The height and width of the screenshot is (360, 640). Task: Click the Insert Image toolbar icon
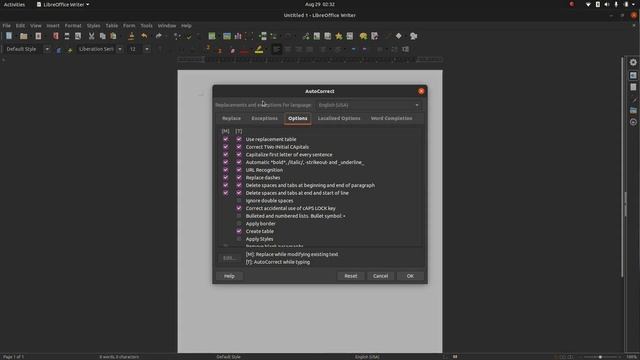point(227,36)
